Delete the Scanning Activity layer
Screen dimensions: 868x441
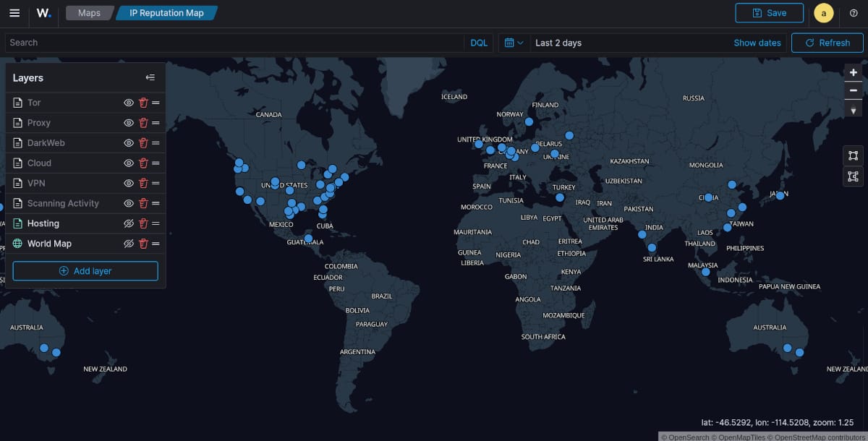click(x=143, y=204)
